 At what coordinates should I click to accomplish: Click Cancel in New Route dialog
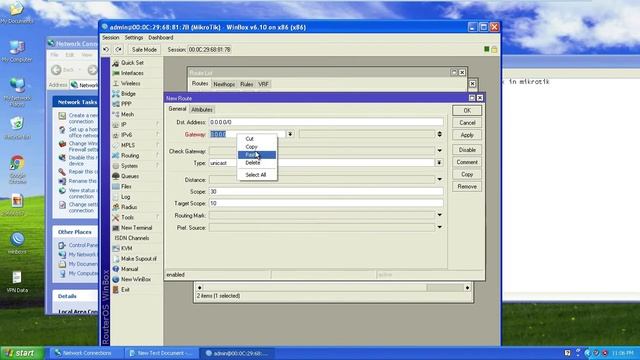coord(467,123)
